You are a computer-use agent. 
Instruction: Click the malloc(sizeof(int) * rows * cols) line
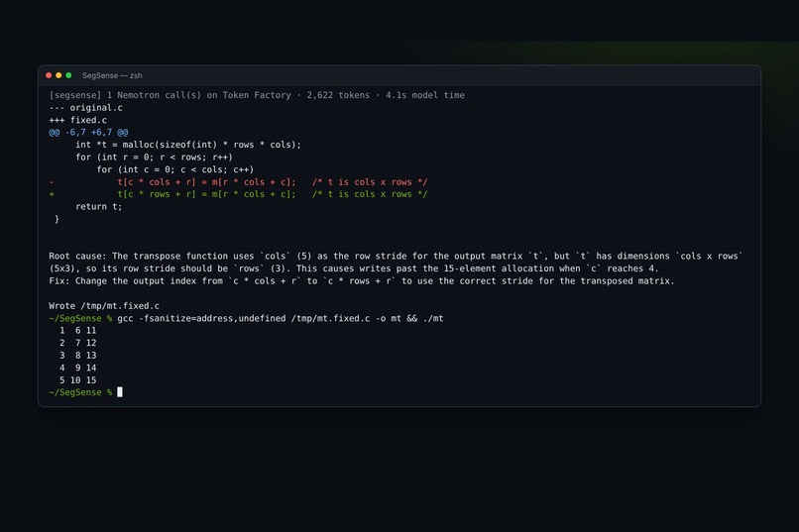coord(188,145)
